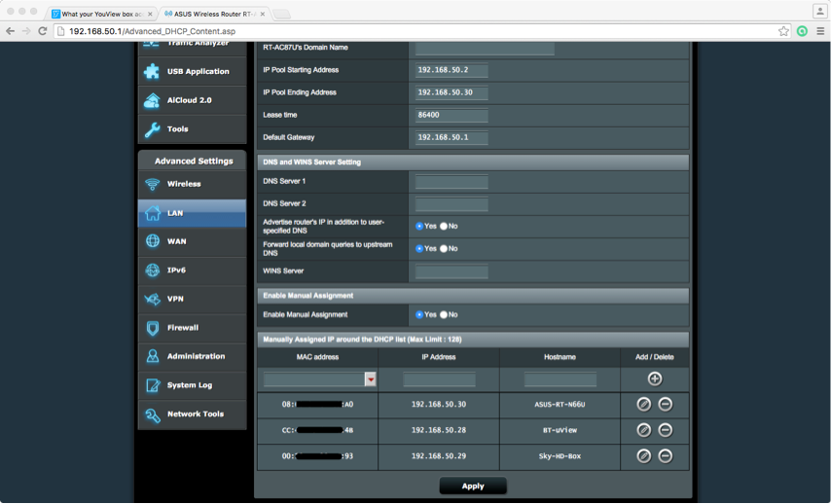Click the browser forward arrow
The image size is (831, 504).
pyautogui.click(x=26, y=31)
